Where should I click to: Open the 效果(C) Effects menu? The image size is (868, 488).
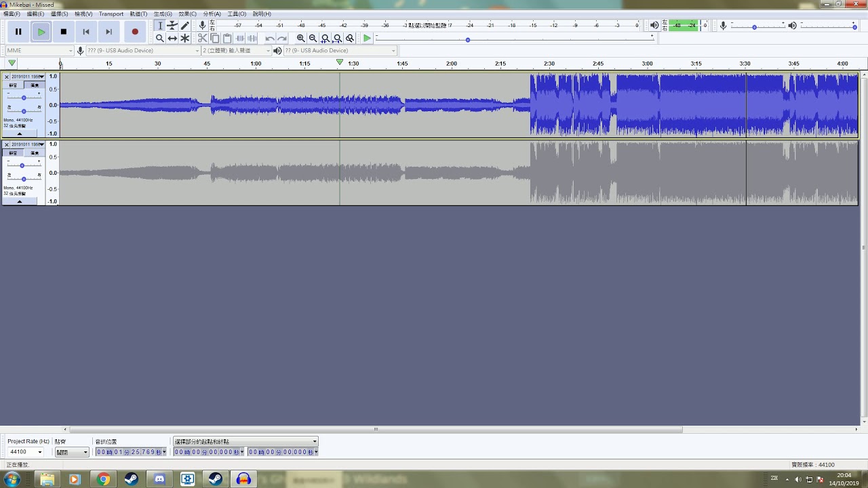point(188,14)
